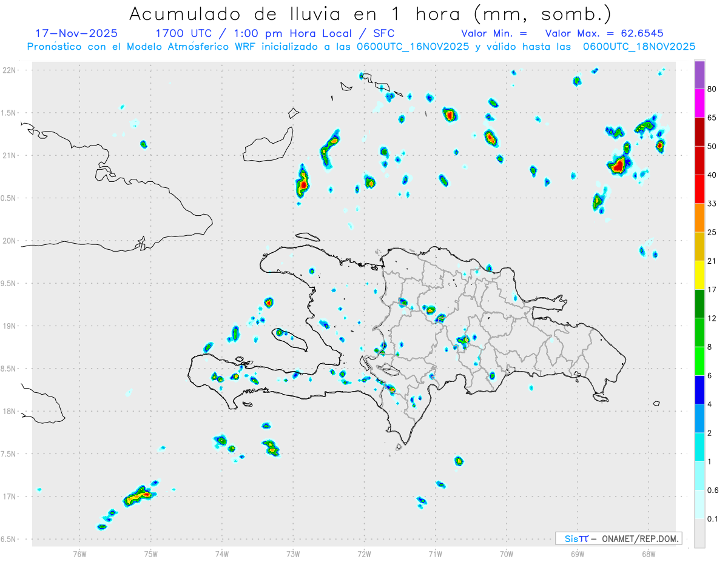Select the '75W' longitude axis label
The width and height of the screenshot is (728, 562).
click(x=151, y=554)
